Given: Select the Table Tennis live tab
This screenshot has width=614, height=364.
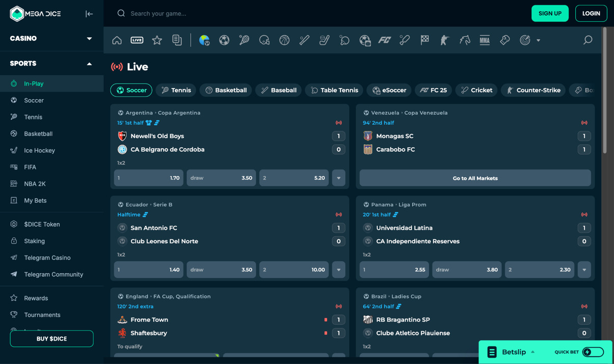Looking at the screenshot, I should 334,90.
